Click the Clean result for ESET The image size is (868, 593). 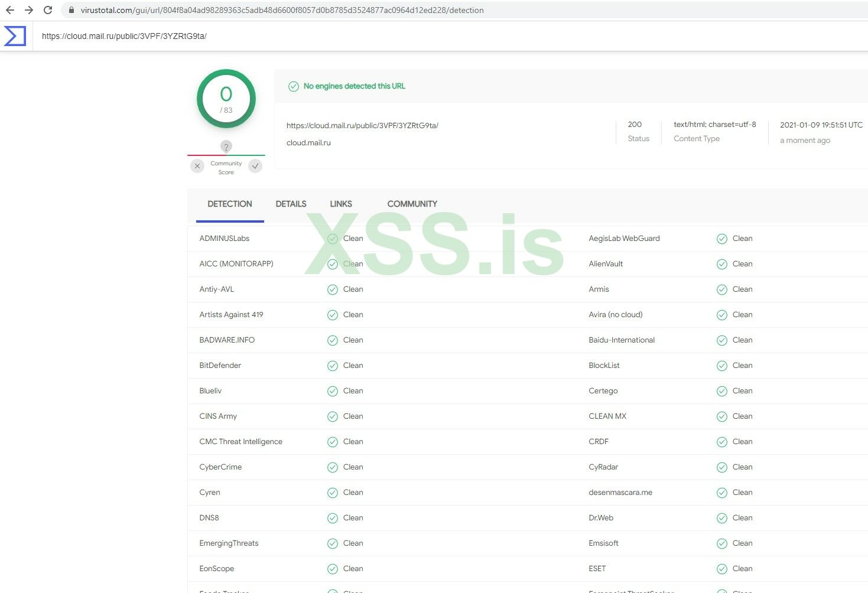point(743,569)
